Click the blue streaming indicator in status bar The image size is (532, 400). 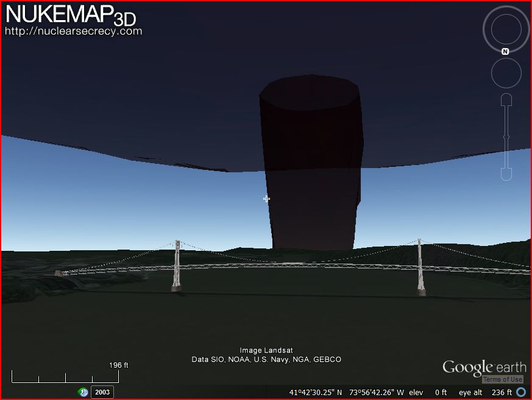521,392
